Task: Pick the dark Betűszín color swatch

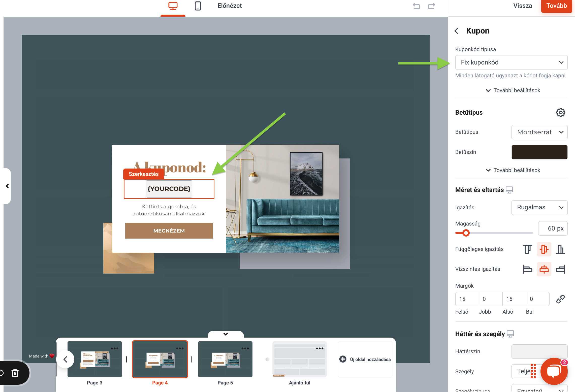Action: pos(539,152)
